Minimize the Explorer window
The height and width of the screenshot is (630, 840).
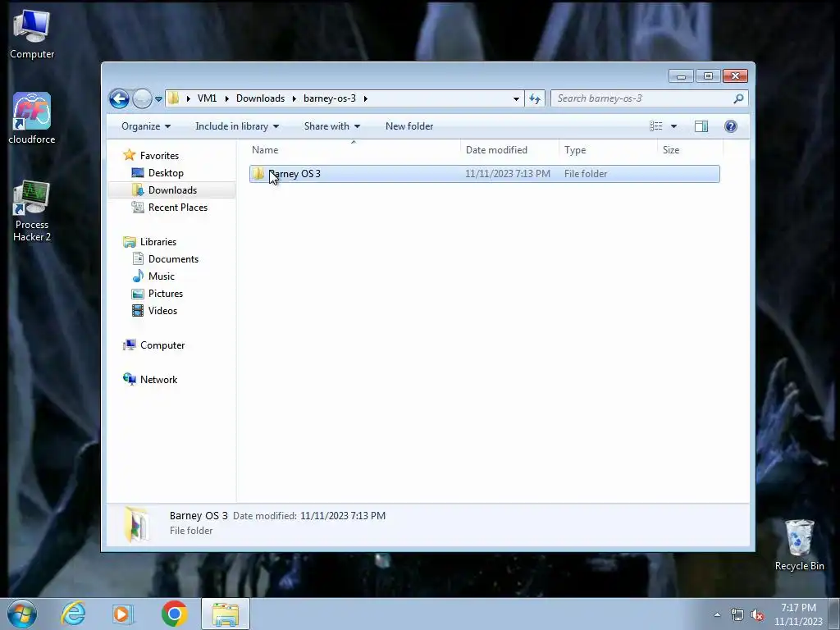[681, 76]
